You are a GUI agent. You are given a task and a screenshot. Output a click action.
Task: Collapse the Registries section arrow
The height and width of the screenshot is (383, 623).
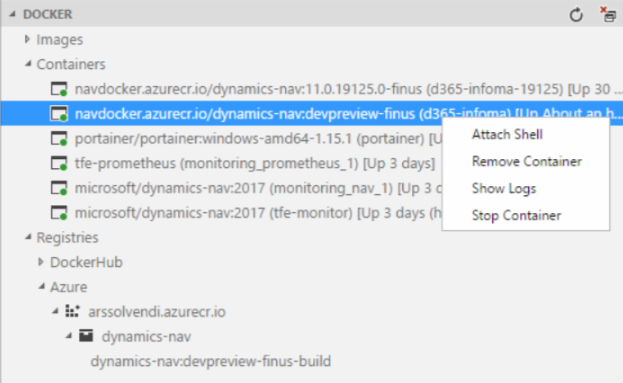(28, 237)
